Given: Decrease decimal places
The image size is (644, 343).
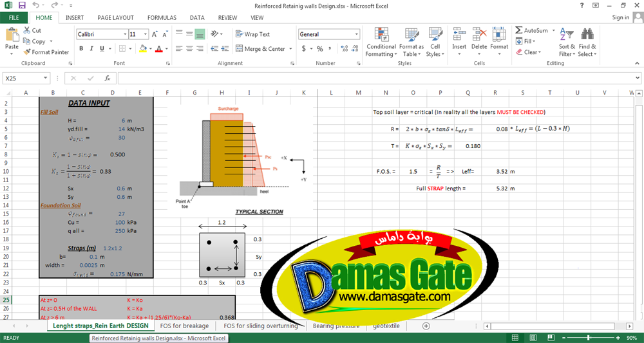Looking at the screenshot, I should tap(354, 48).
